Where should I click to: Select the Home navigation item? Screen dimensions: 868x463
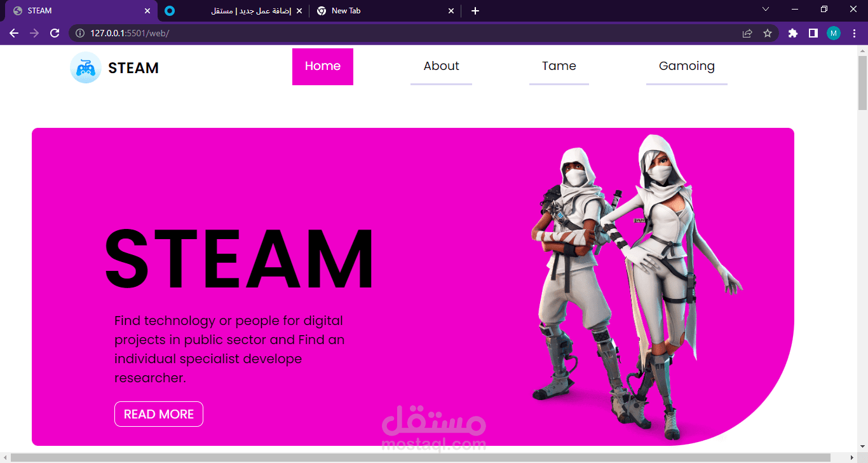(x=323, y=66)
